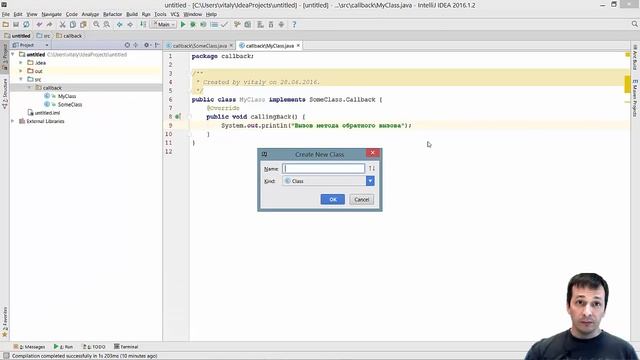
Task: Click the Open project folder toolbar icon
Action: coord(5,25)
